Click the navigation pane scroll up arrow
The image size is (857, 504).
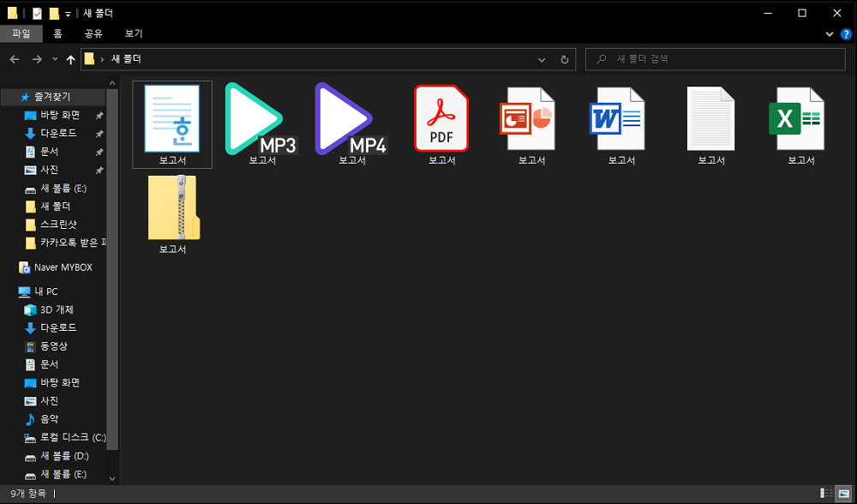coord(112,83)
